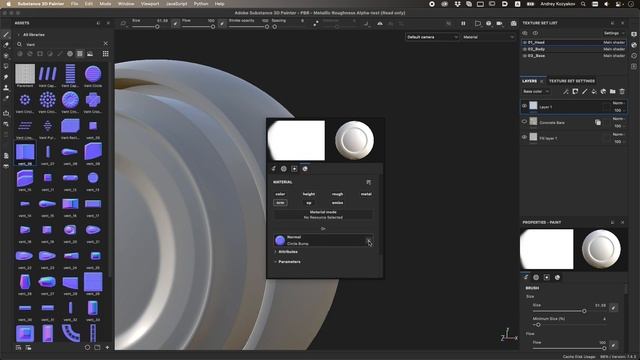The height and width of the screenshot is (360, 640).
Task: Click Material mode No Resource Selected button
Action: pyautogui.click(x=323, y=215)
